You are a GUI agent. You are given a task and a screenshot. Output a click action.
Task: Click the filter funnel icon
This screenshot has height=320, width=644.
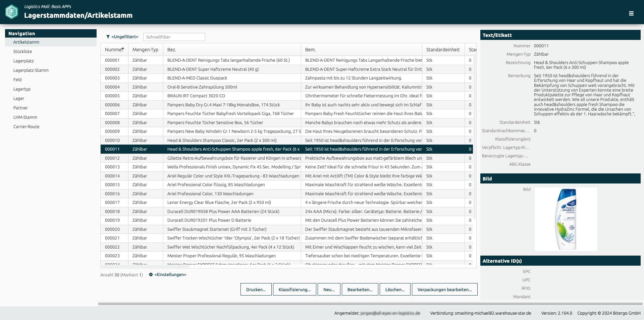108,37
